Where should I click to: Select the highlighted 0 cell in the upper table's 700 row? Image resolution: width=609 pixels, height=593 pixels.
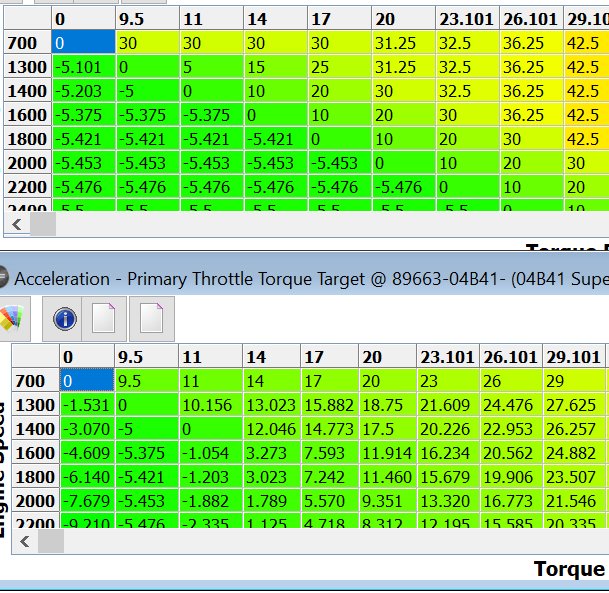[x=84, y=43]
